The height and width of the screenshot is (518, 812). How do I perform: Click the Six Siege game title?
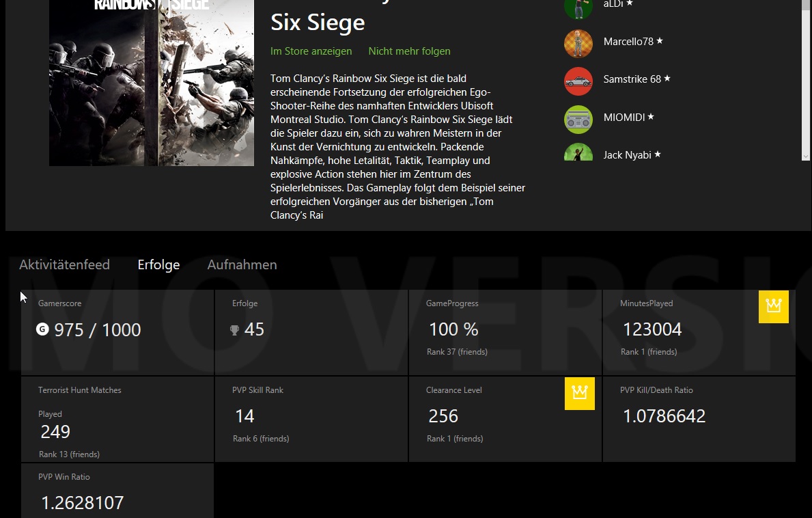click(x=318, y=23)
